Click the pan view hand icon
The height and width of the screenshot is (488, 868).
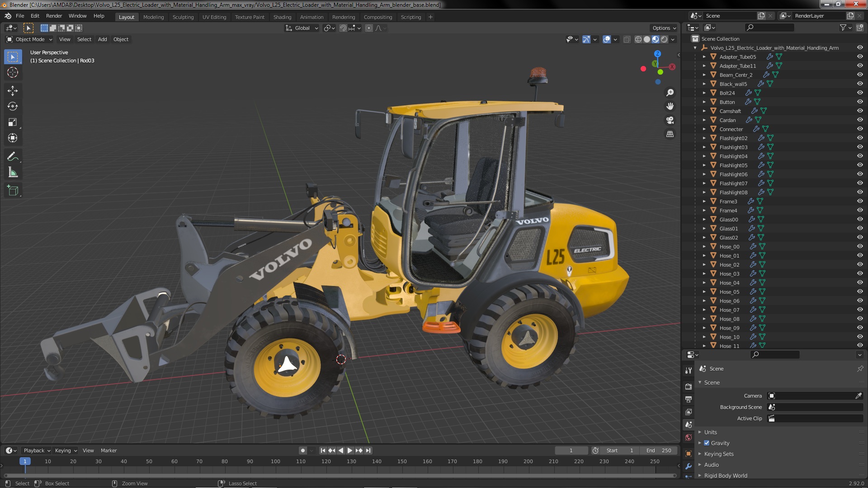[x=670, y=106]
